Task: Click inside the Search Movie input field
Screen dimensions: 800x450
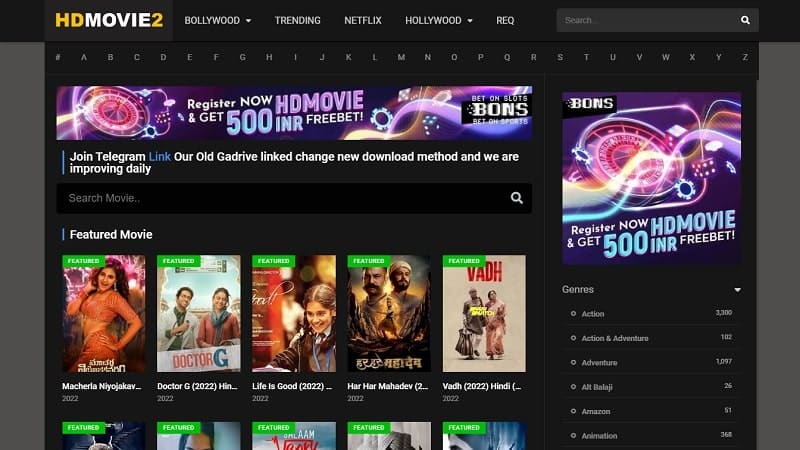Action: click(x=280, y=198)
